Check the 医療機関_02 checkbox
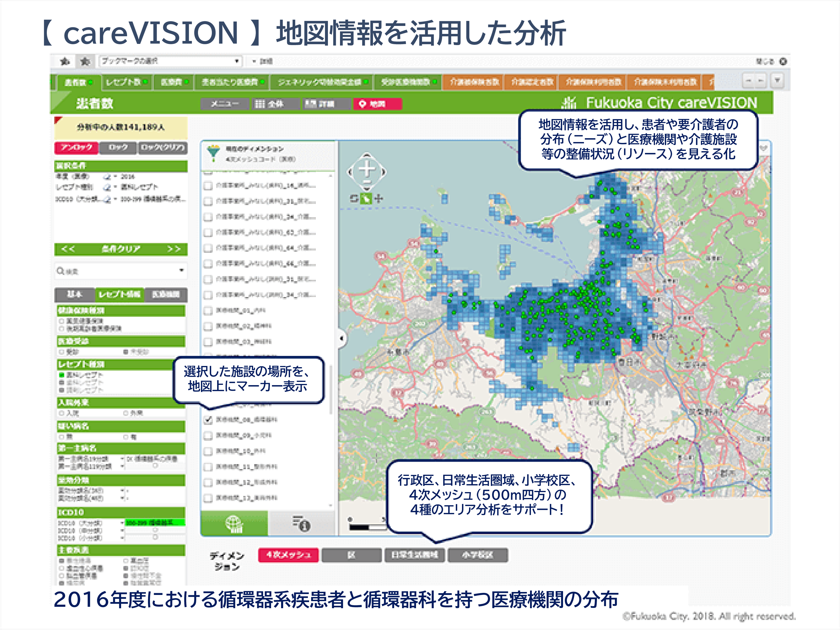 (208, 326)
